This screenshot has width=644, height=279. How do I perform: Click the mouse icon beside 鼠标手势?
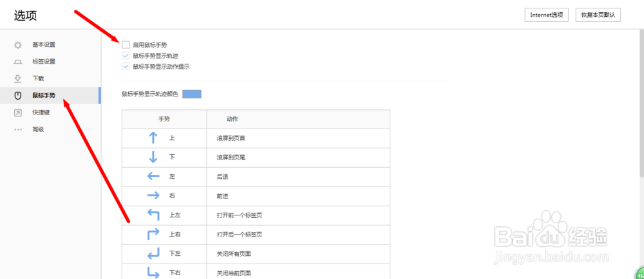(x=17, y=95)
